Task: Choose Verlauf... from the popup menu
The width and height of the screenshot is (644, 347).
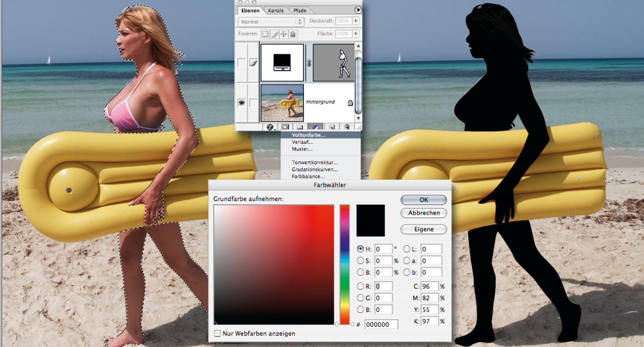Action: click(302, 142)
